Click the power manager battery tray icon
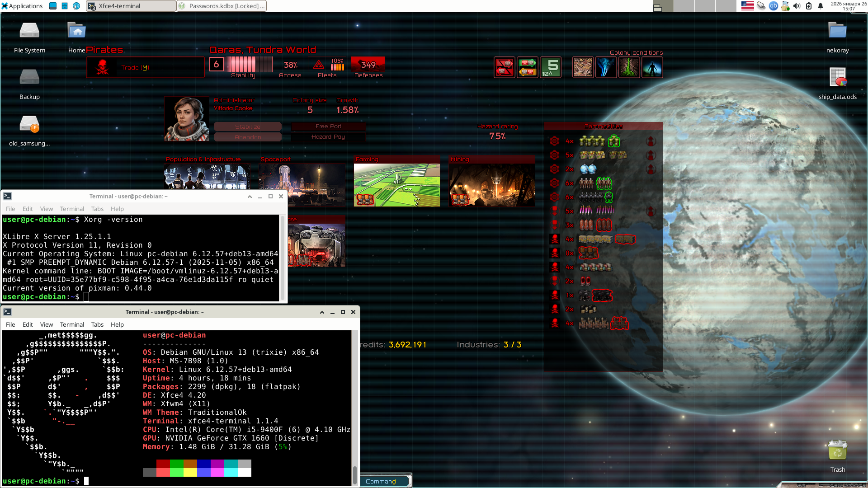 [809, 6]
